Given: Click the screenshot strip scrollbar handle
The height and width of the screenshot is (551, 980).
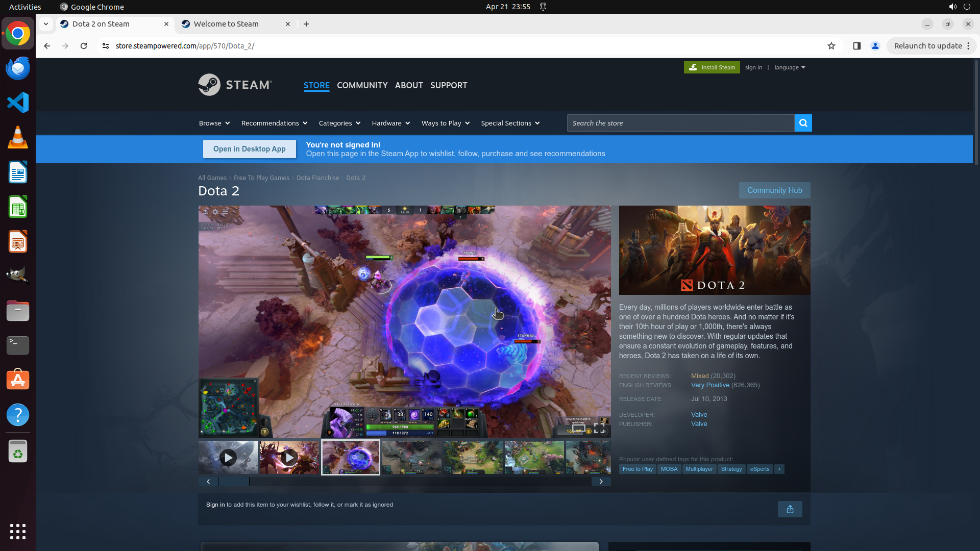Looking at the screenshot, I should (234, 482).
